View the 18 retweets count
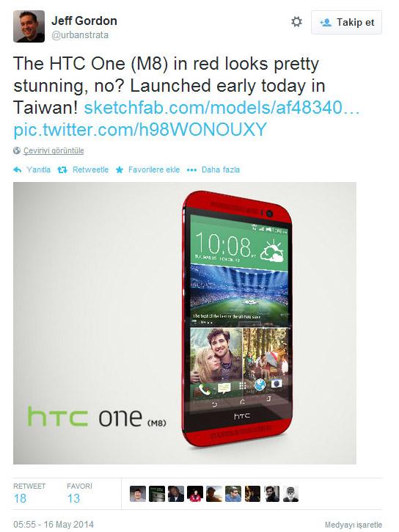This screenshot has height=532, width=399. [x=20, y=498]
